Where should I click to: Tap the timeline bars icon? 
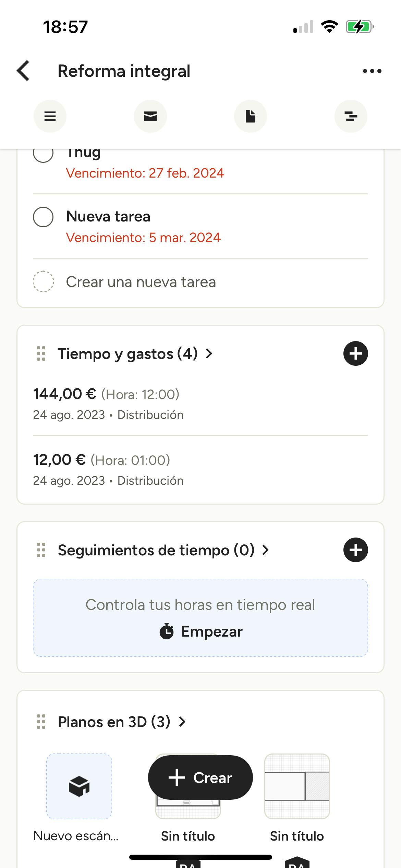coord(351,116)
